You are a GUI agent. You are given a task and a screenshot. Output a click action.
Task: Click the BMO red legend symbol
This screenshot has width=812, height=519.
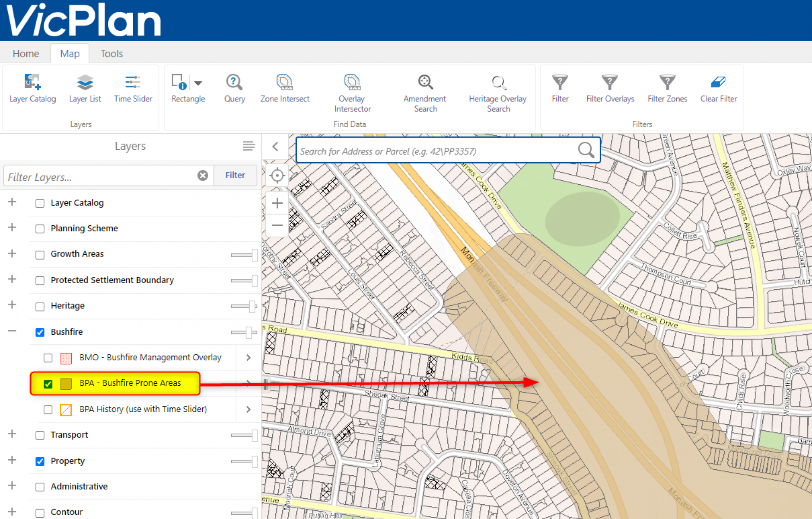point(66,358)
